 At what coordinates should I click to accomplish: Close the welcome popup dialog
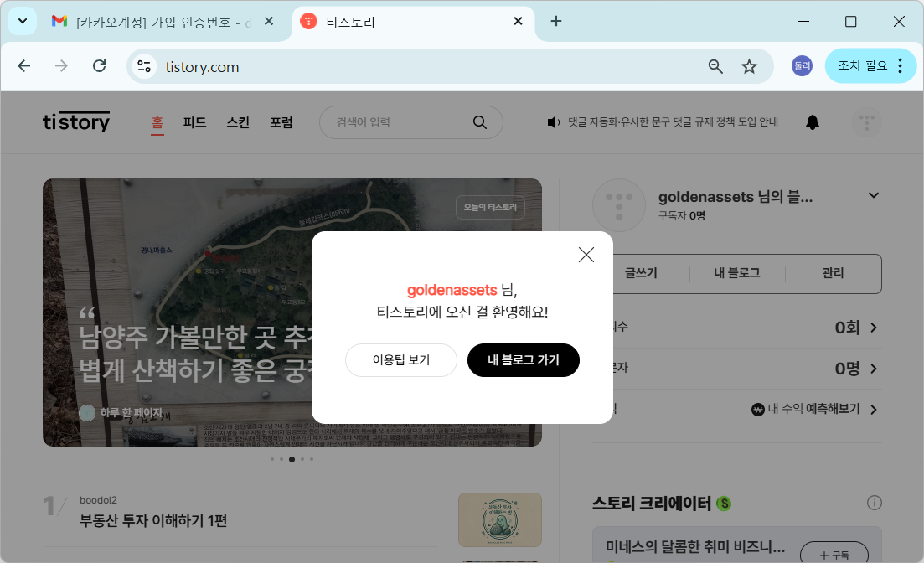[x=586, y=255]
